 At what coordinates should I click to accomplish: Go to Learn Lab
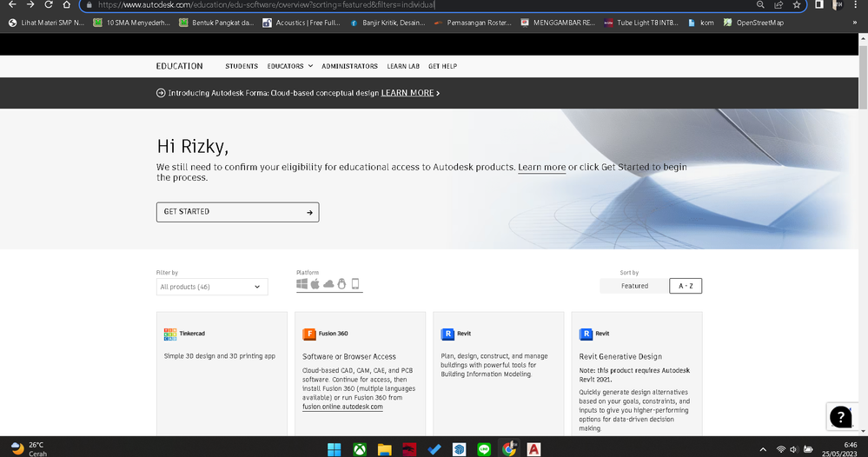point(403,66)
